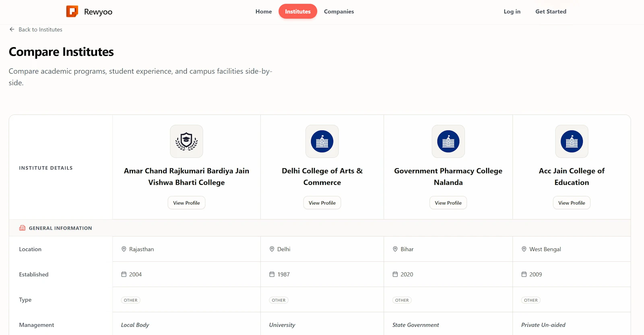Click the calendar icon beside 2004

(124, 274)
